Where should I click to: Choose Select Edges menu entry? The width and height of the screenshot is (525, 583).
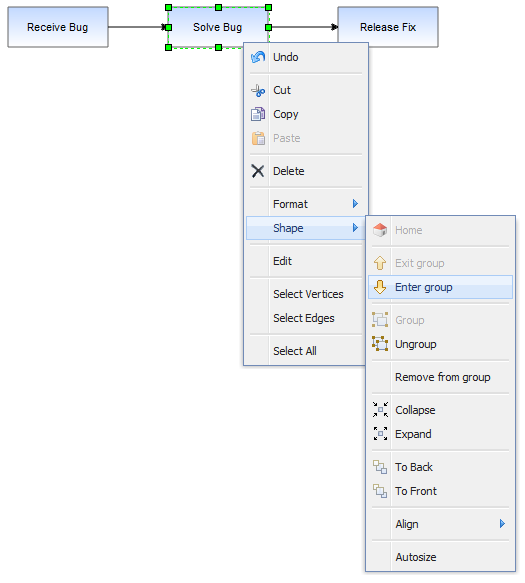tap(305, 318)
